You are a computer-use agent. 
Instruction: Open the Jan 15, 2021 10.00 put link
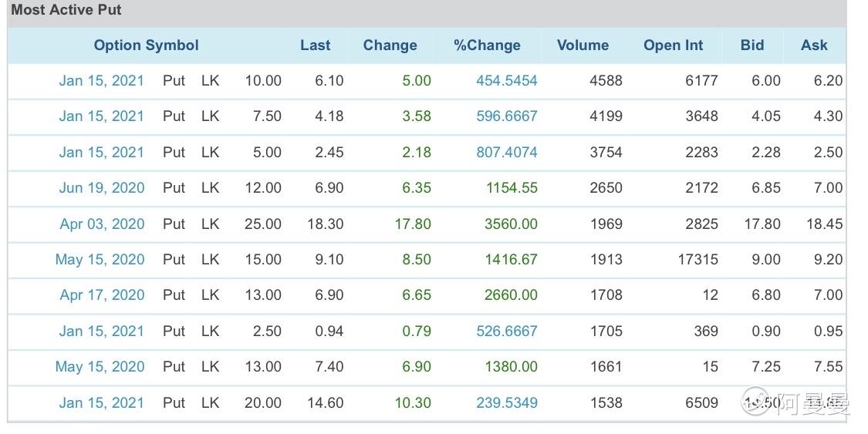[101, 81]
